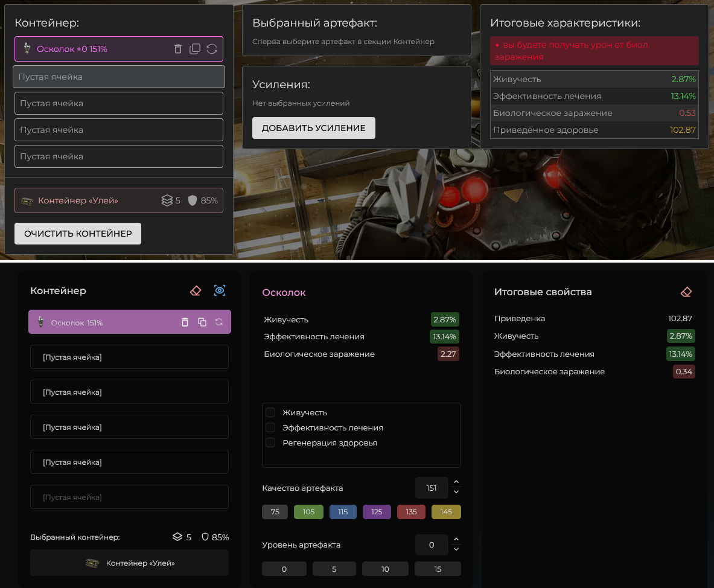The height and width of the screenshot is (588, 714).
Task: Duplicate 'Осколок +0 151%' with the copy icon
Action: pos(195,49)
